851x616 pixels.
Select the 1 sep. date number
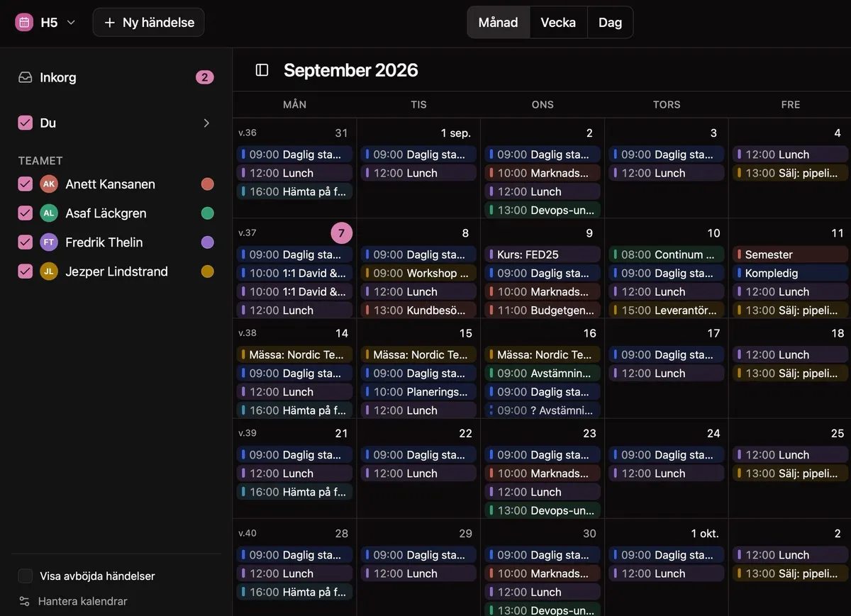click(x=455, y=133)
